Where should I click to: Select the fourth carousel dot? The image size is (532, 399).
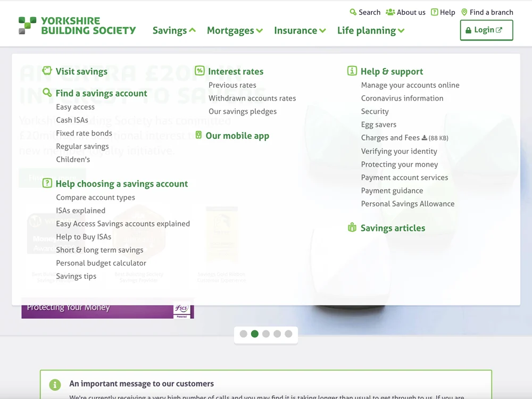[x=277, y=334]
